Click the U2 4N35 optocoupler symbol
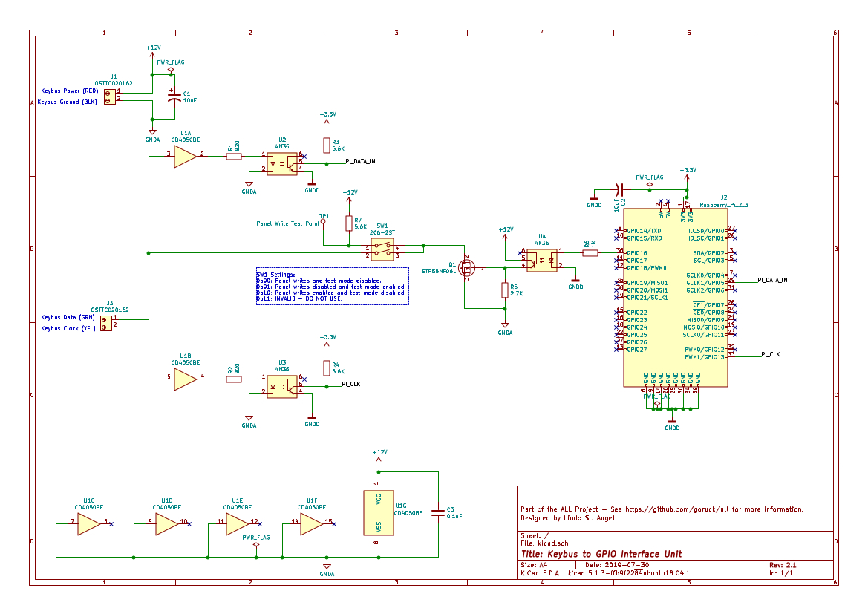The width and height of the screenshot is (868, 614). tap(281, 164)
